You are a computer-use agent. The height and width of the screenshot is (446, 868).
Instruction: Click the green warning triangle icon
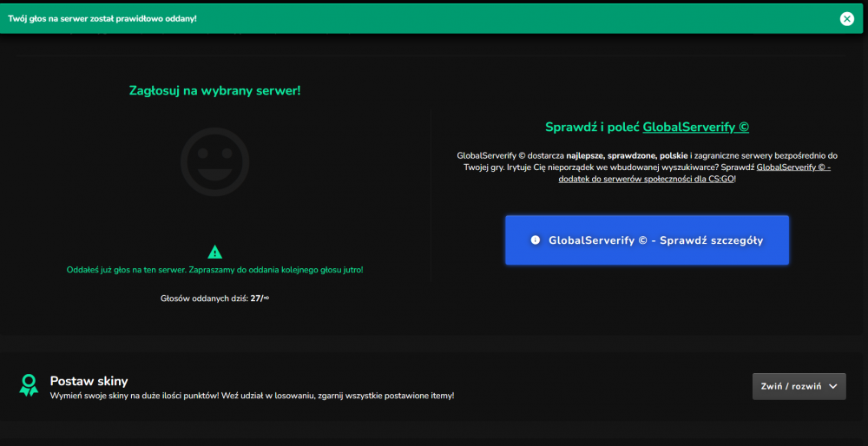214,253
